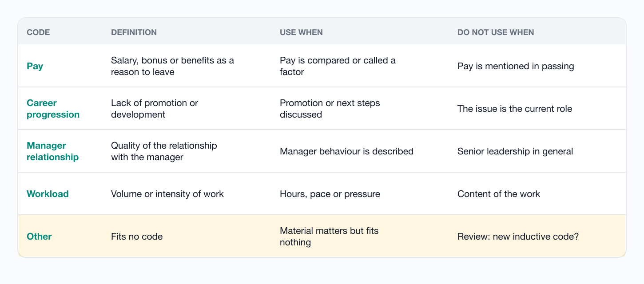The height and width of the screenshot is (284, 644).
Task: Click 'The issue is the current role'
Action: [x=515, y=109]
